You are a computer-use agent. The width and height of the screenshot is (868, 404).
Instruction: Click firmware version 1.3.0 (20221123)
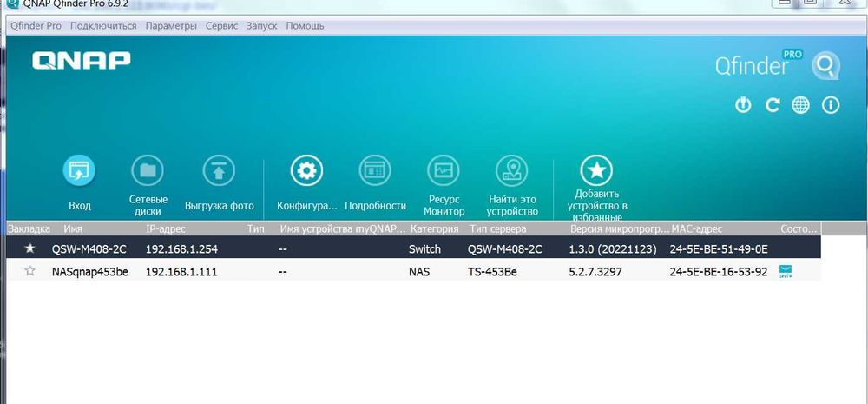[613, 249]
